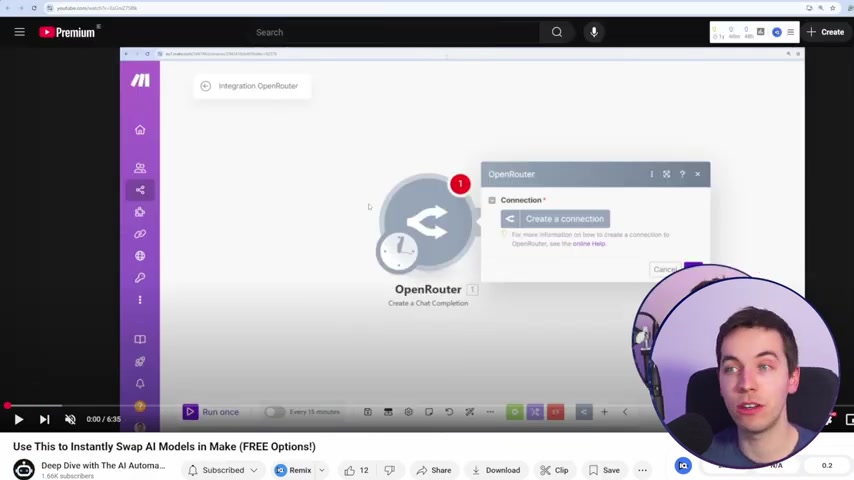Unmute the video with speaker icon
The width and height of the screenshot is (854, 480).
[70, 419]
